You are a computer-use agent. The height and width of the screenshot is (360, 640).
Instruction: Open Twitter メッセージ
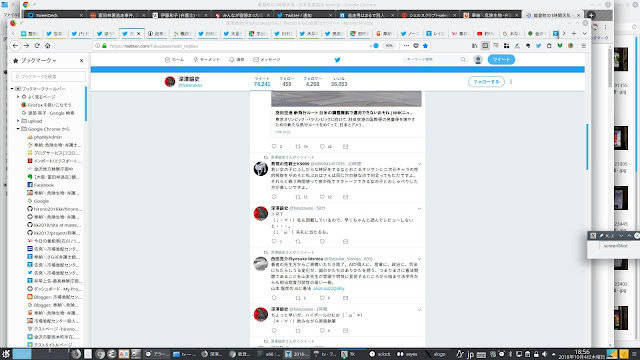pyautogui.click(x=267, y=60)
